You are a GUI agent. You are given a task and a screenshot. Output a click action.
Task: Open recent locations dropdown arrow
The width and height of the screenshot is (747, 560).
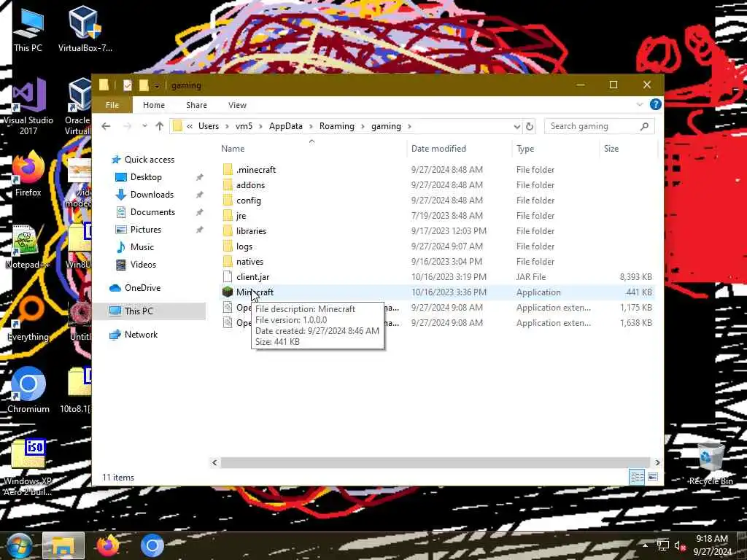pyautogui.click(x=145, y=126)
